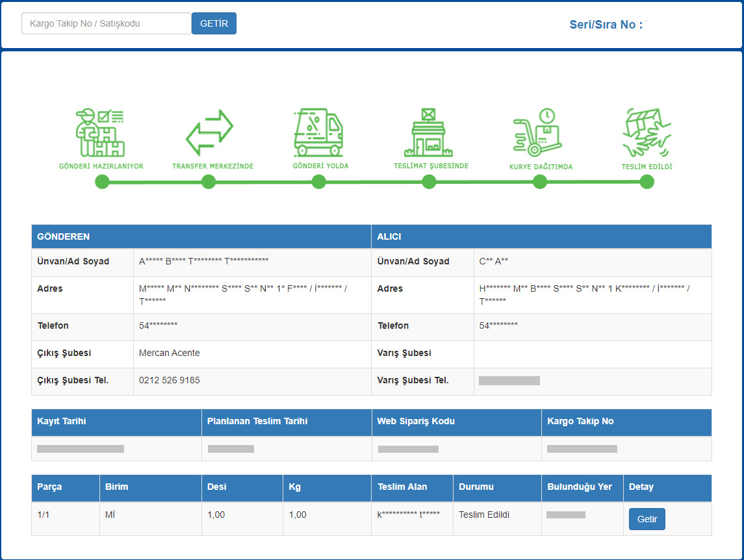This screenshot has height=560, width=744.
Task: Click the Kargo Takip No search field
Action: pyautogui.click(x=107, y=23)
